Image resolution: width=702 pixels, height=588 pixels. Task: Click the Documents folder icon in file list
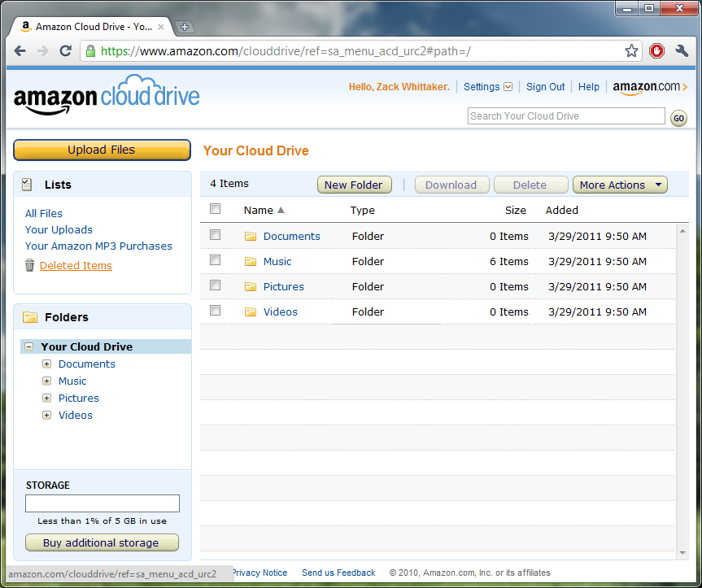[x=251, y=236]
